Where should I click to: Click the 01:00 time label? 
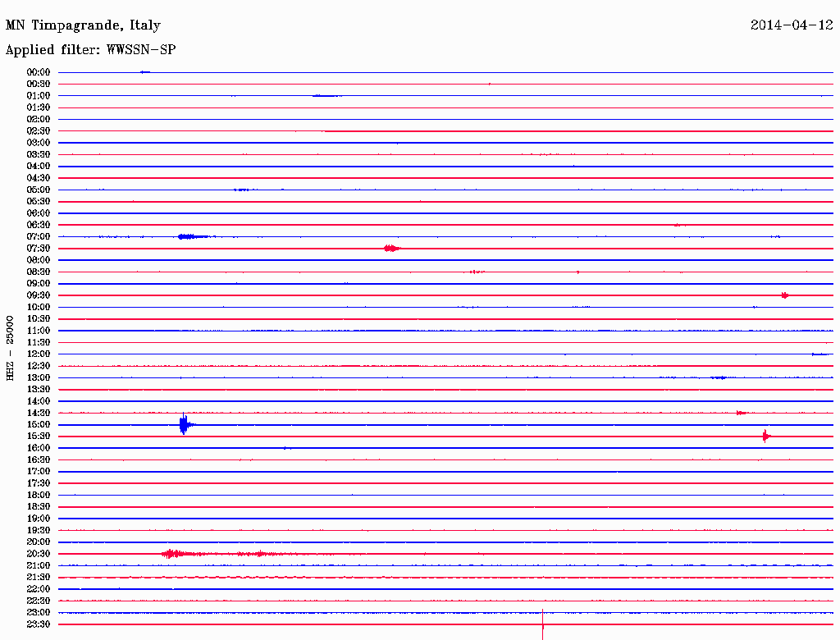[39, 96]
